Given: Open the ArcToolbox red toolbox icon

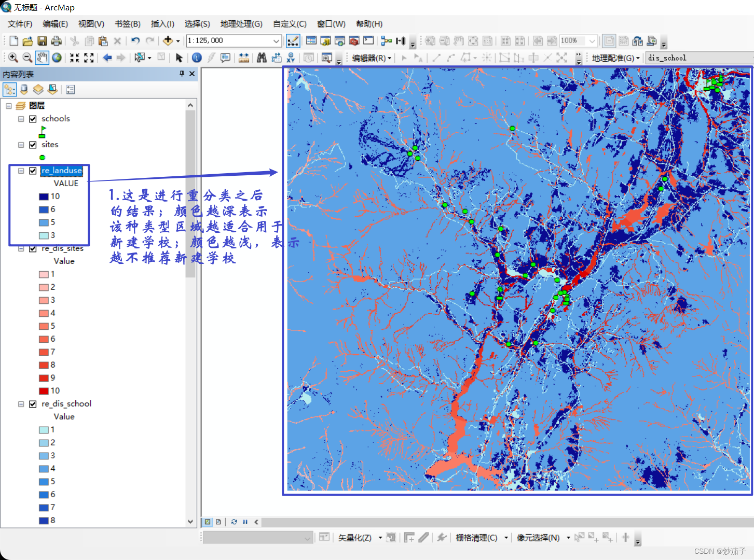Looking at the screenshot, I should pyautogui.click(x=354, y=41).
